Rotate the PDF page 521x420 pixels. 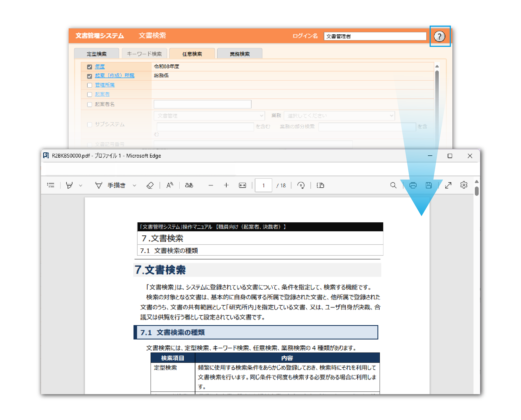click(x=301, y=185)
